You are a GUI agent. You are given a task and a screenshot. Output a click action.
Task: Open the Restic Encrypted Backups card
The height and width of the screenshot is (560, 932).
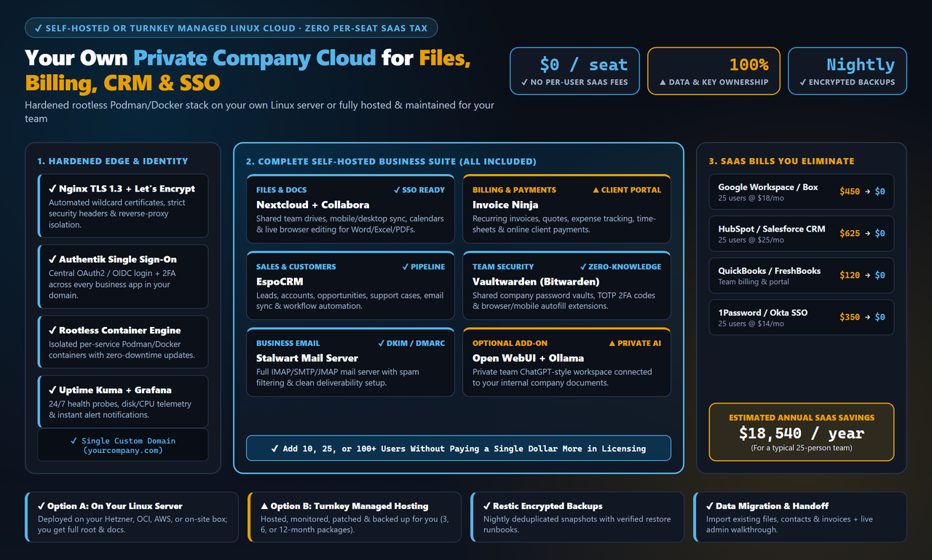pyautogui.click(x=577, y=517)
